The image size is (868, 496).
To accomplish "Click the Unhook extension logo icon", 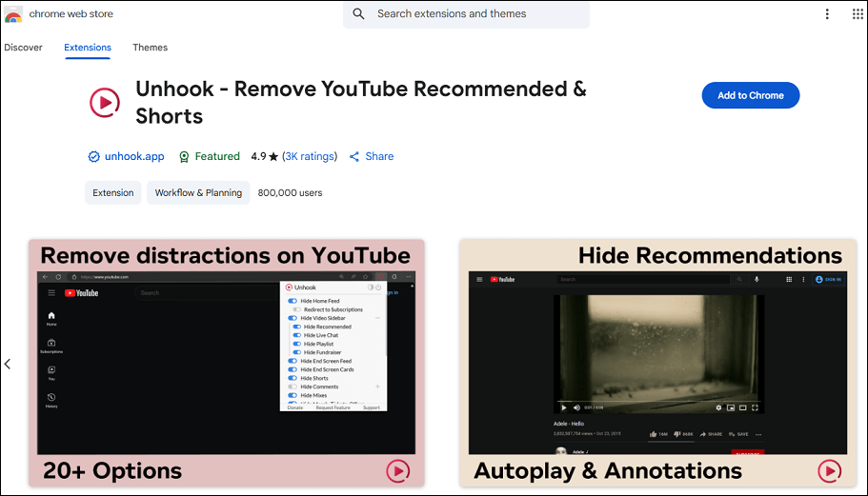I will pyautogui.click(x=105, y=102).
